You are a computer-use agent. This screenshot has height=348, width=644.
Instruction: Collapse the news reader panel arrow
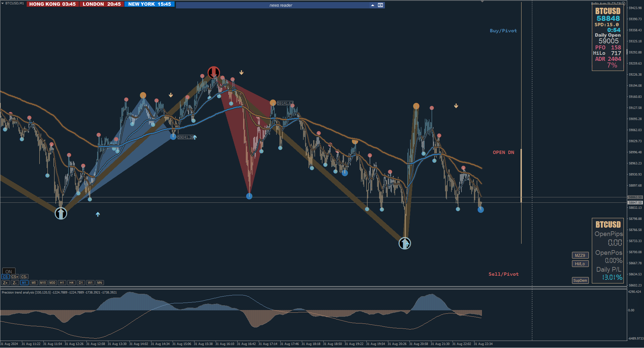(372, 5)
